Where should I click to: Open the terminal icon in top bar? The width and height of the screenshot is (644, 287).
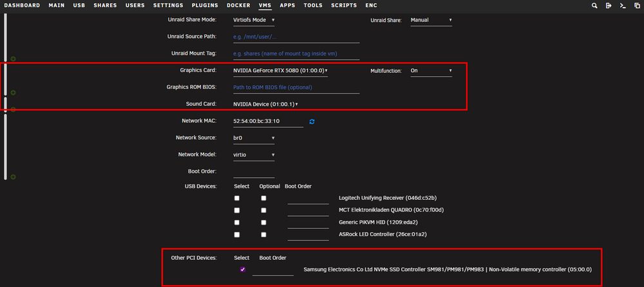point(623,6)
